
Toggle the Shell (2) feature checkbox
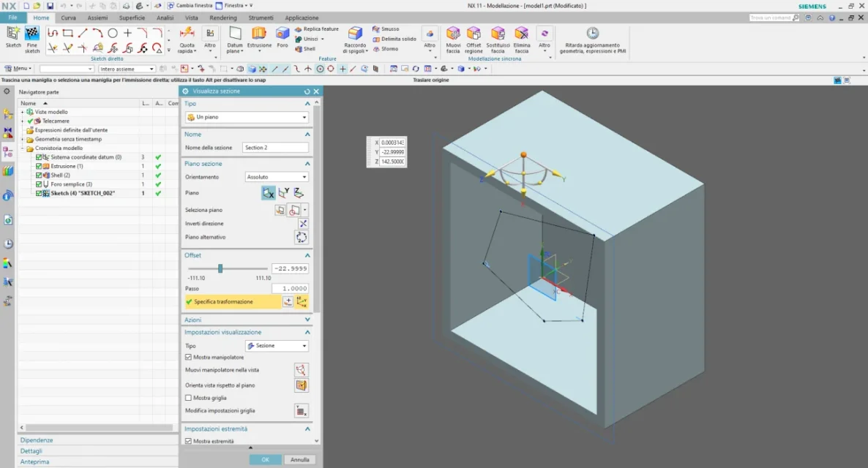coord(40,175)
